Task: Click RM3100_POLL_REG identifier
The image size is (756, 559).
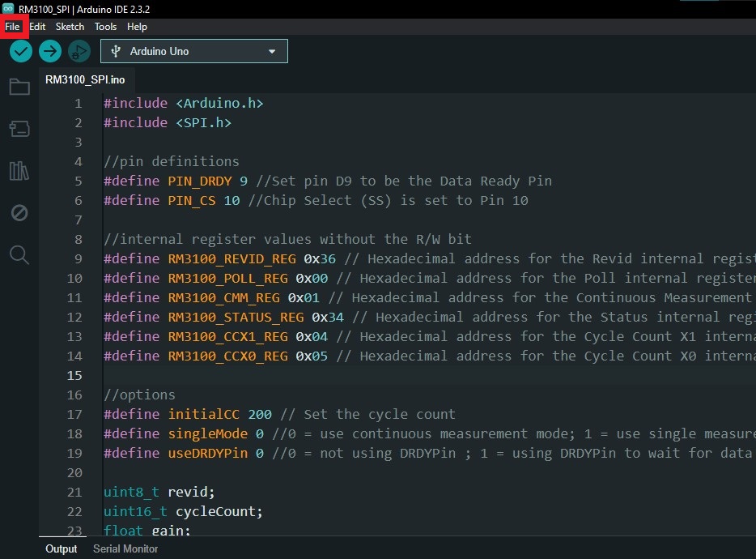Action: coord(228,278)
